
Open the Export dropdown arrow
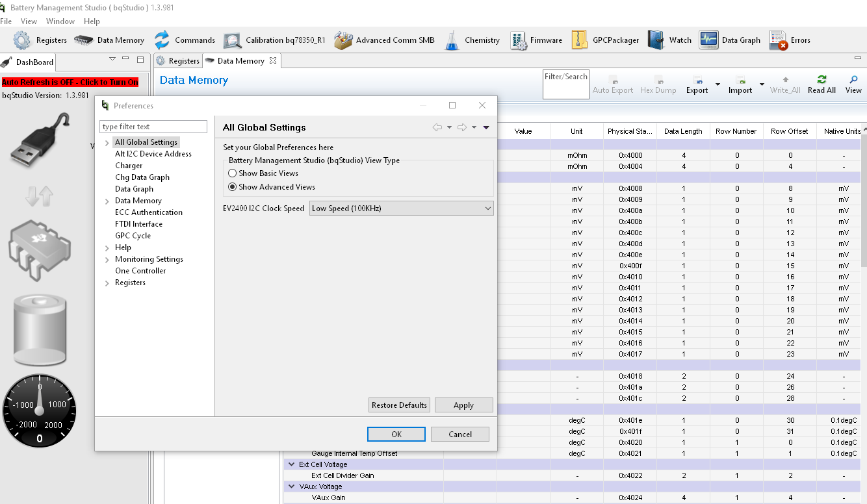pos(718,84)
